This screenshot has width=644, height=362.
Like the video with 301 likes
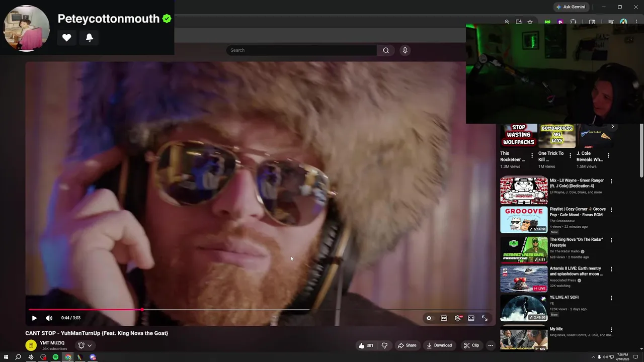pos(366,345)
